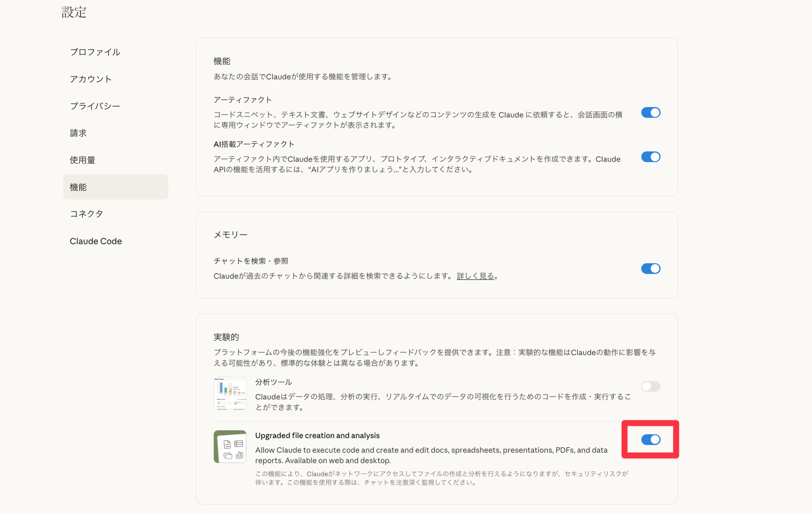Open プライバシー settings page
The height and width of the screenshot is (514, 812).
click(95, 106)
